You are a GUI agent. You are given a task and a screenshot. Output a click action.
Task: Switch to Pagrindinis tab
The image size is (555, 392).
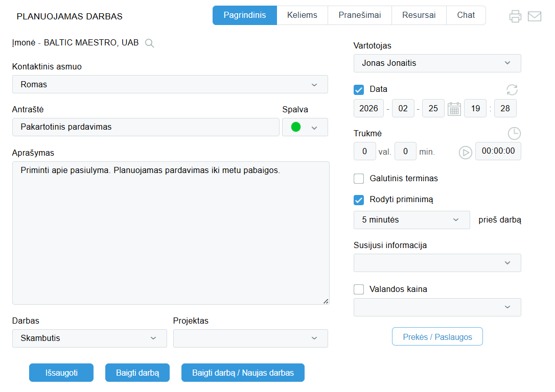pyautogui.click(x=245, y=15)
